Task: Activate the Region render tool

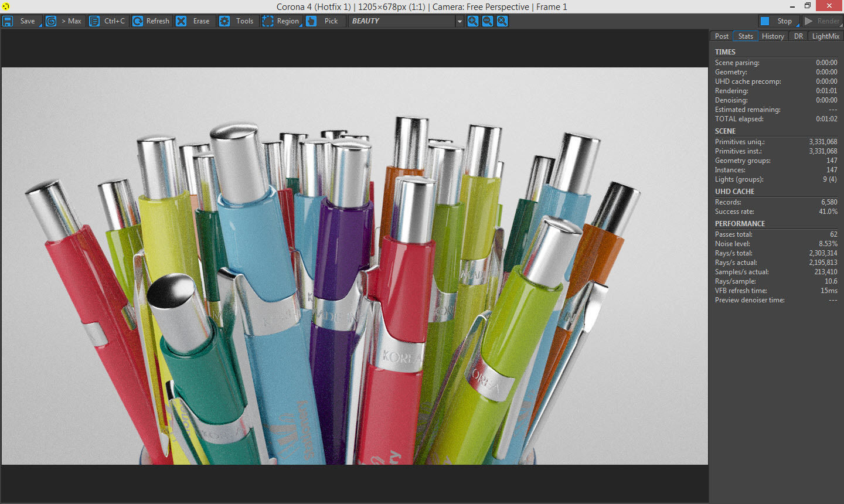Action: coord(281,21)
